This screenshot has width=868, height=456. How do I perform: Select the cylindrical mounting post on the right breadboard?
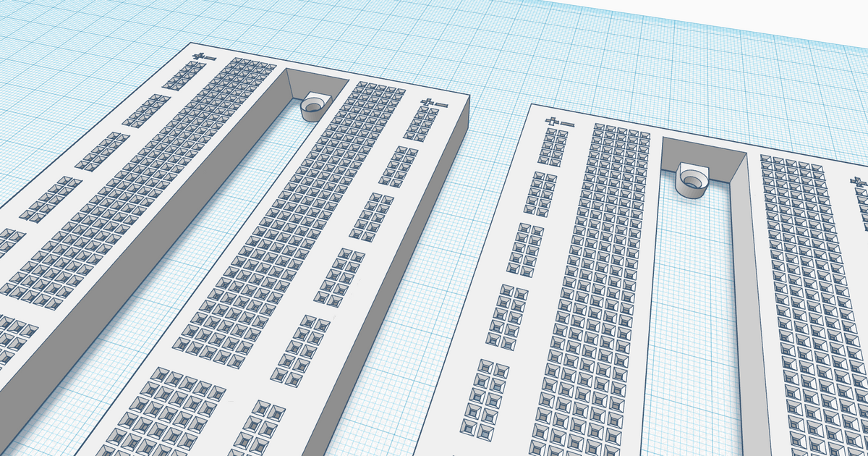tap(691, 179)
